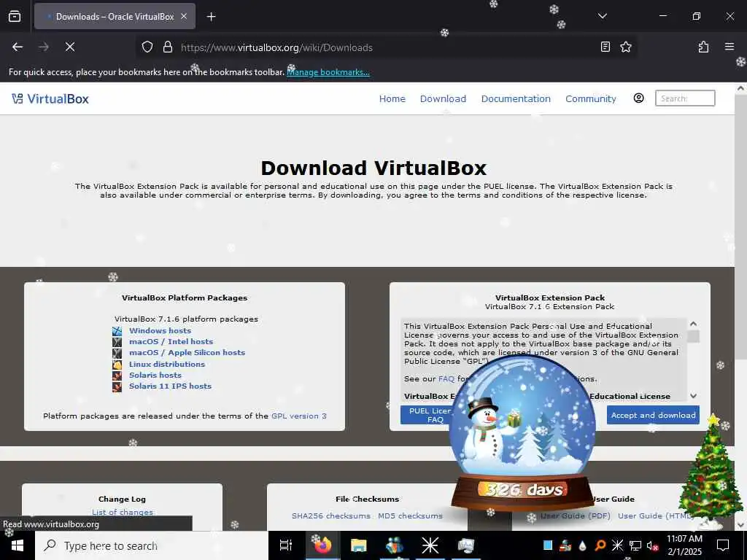Click the macOS / Intel hosts icon
The width and height of the screenshot is (747, 560).
point(117,342)
